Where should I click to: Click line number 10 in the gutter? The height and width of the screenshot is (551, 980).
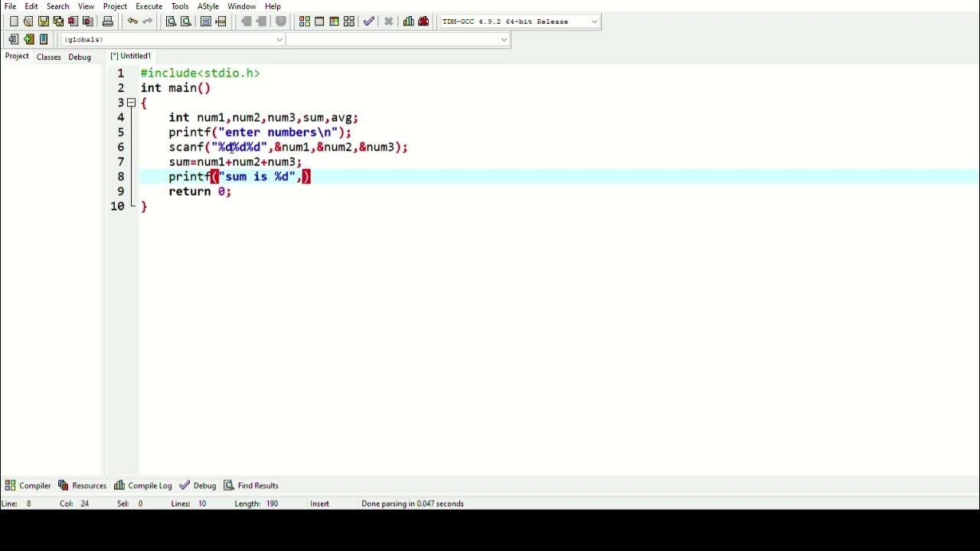pyautogui.click(x=117, y=206)
